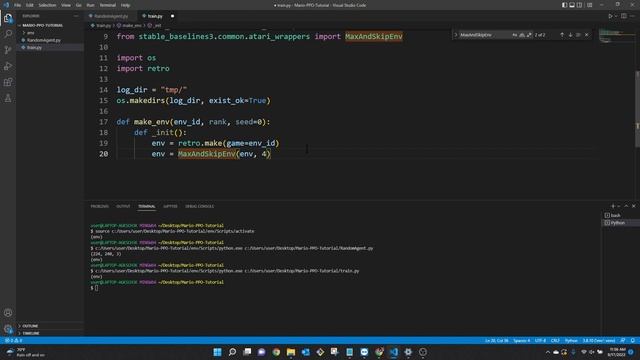Open the Accounts icon in activity bar
The image size is (640, 360).
click(x=8, y=313)
